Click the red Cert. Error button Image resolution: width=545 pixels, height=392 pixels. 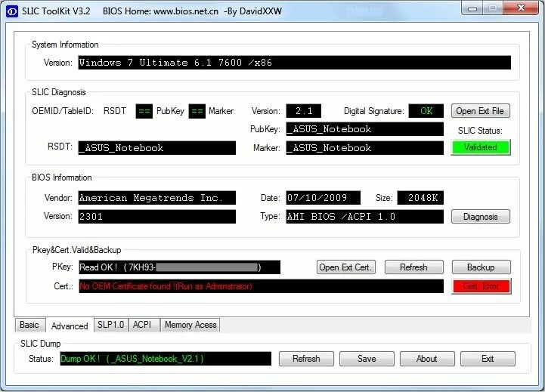pos(481,286)
